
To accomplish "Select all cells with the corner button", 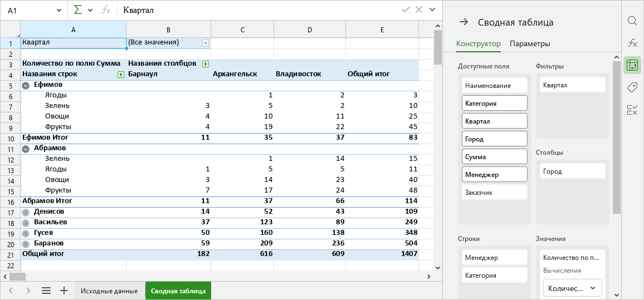I will [10, 29].
